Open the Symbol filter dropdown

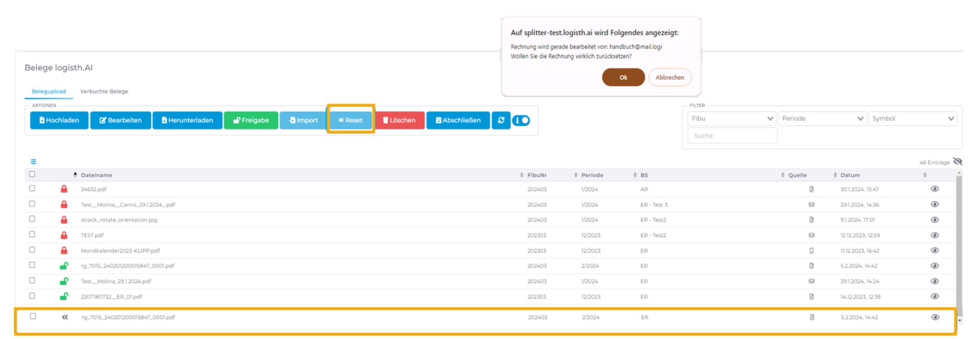912,118
